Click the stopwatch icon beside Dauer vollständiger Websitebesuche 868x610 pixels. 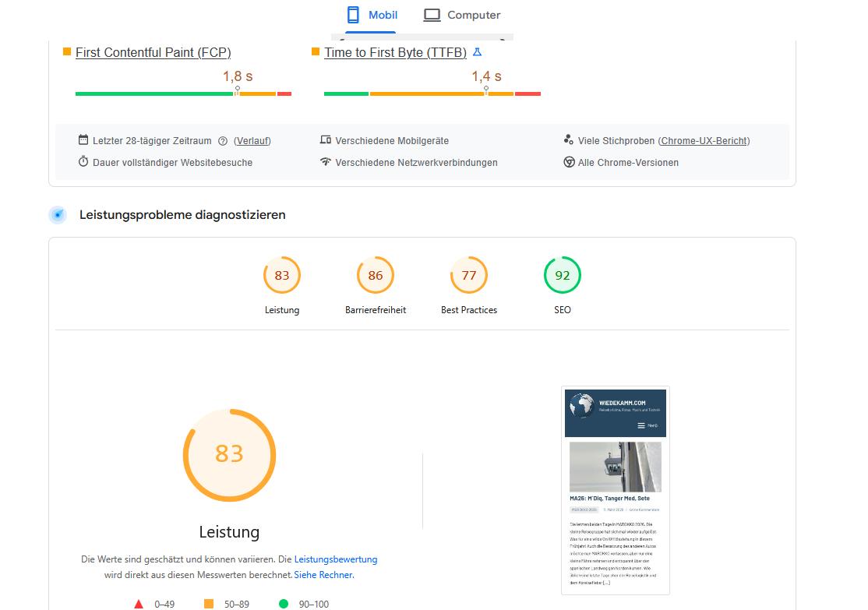[83, 162]
